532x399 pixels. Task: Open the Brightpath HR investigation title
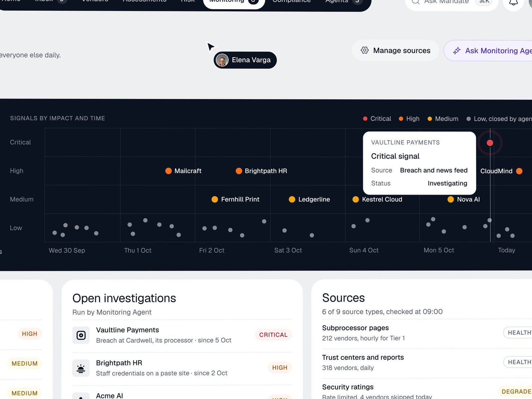tap(119, 363)
